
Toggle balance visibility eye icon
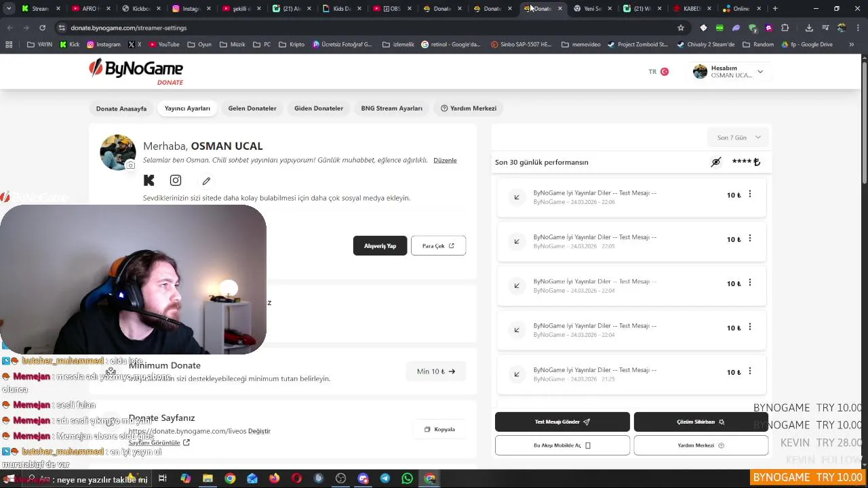[x=716, y=162]
